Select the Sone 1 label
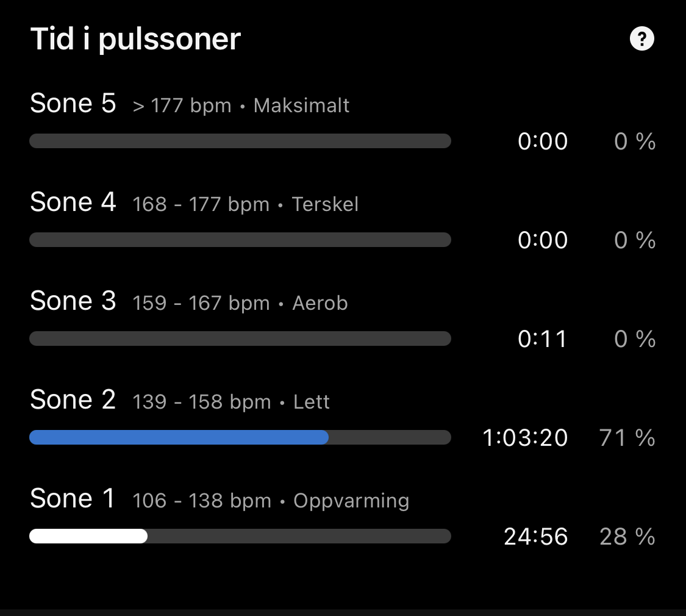Image resolution: width=686 pixels, height=616 pixels. pos(73,499)
